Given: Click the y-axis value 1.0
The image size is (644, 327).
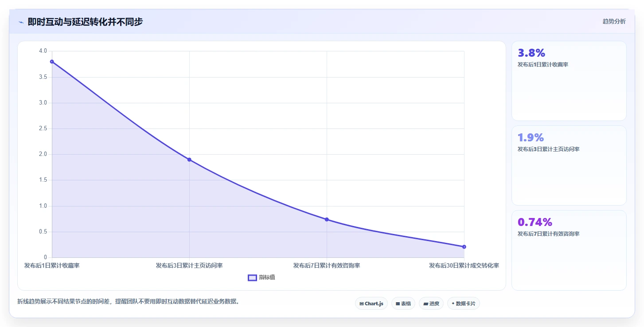Looking at the screenshot, I should tap(43, 206).
